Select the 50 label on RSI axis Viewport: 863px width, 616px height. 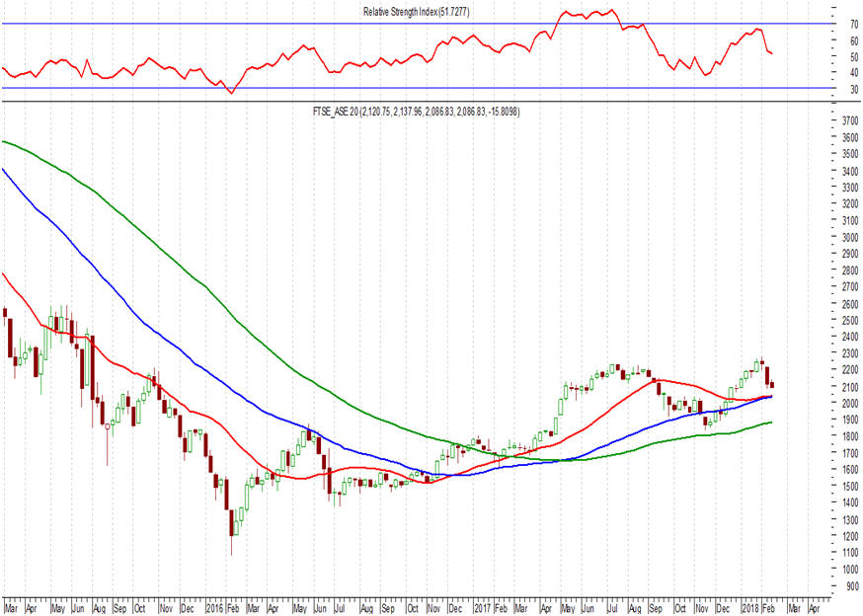tap(854, 56)
